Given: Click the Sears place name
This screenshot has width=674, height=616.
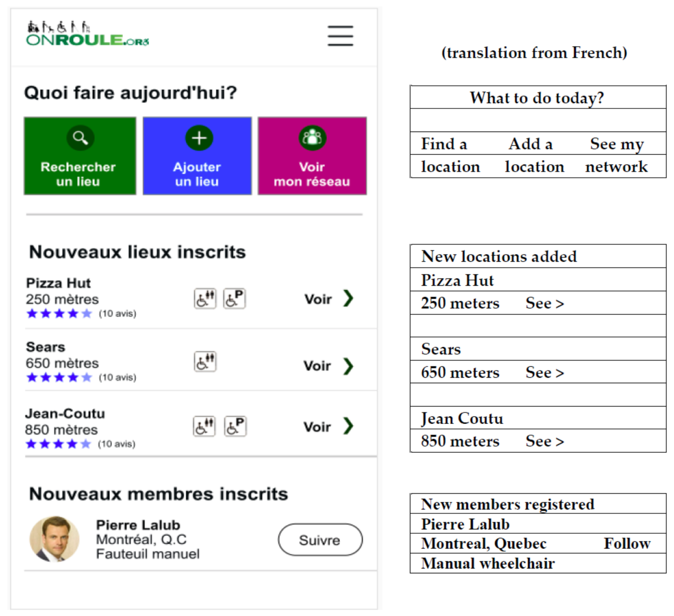Looking at the screenshot, I should point(45,347).
